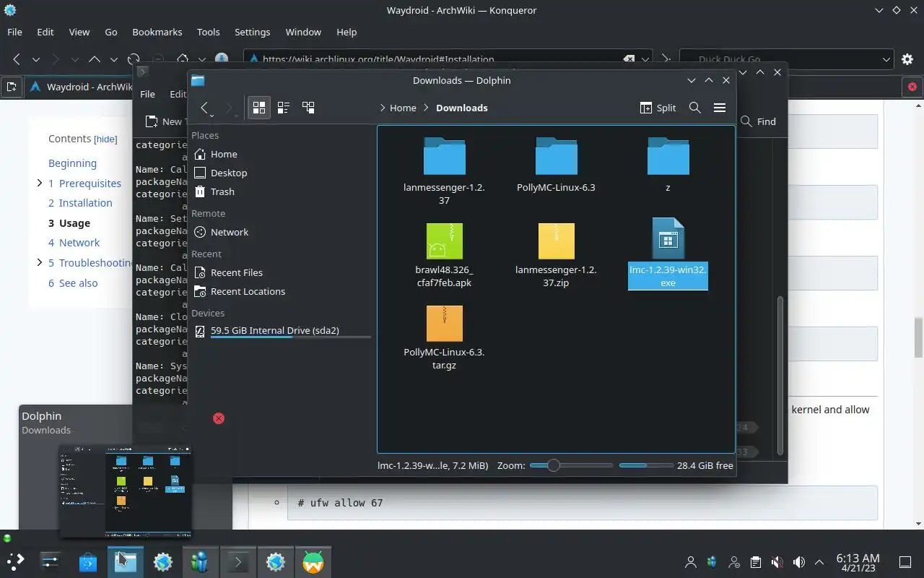Go to the Installation section link

80,203
